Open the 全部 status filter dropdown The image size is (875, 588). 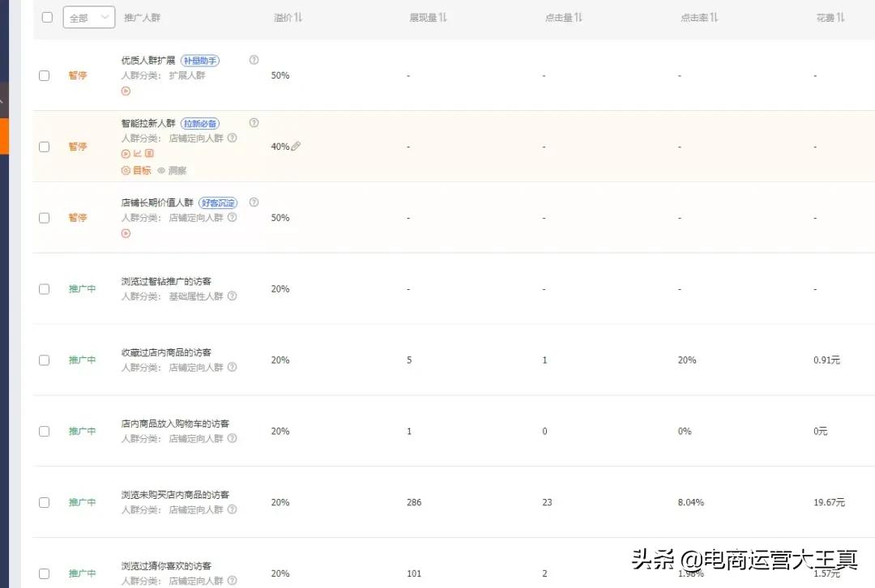(88, 16)
